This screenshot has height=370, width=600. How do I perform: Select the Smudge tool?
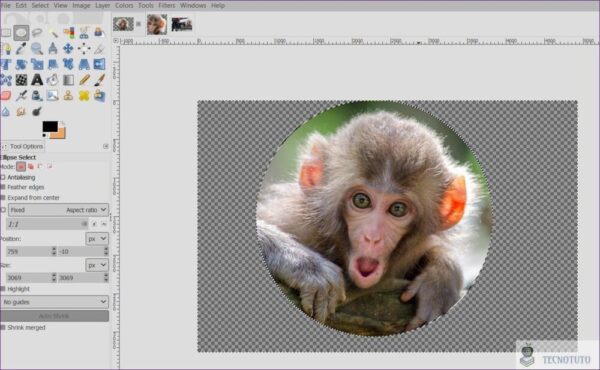[21, 111]
